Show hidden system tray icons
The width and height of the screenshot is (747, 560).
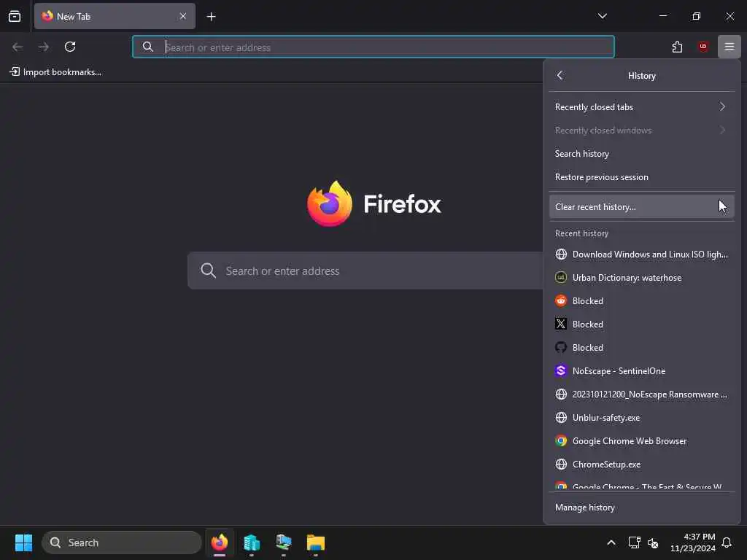tap(611, 542)
